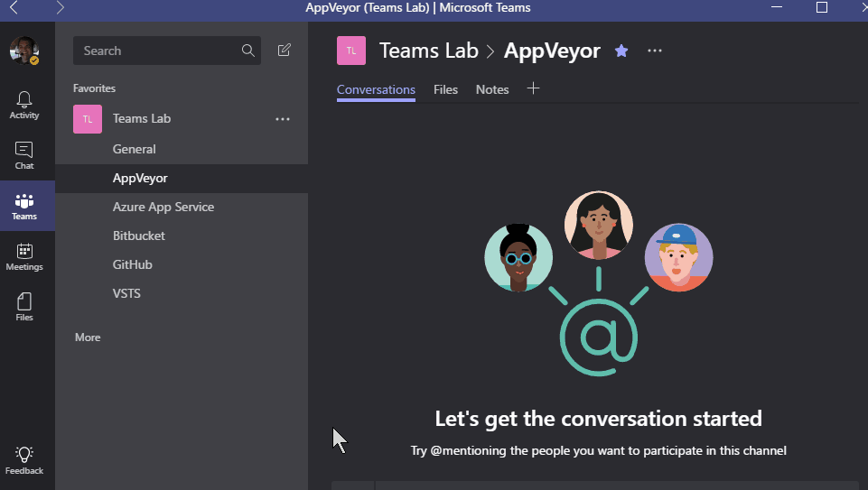Select the GitHub channel
This screenshot has width=868, height=490.
[x=132, y=264]
